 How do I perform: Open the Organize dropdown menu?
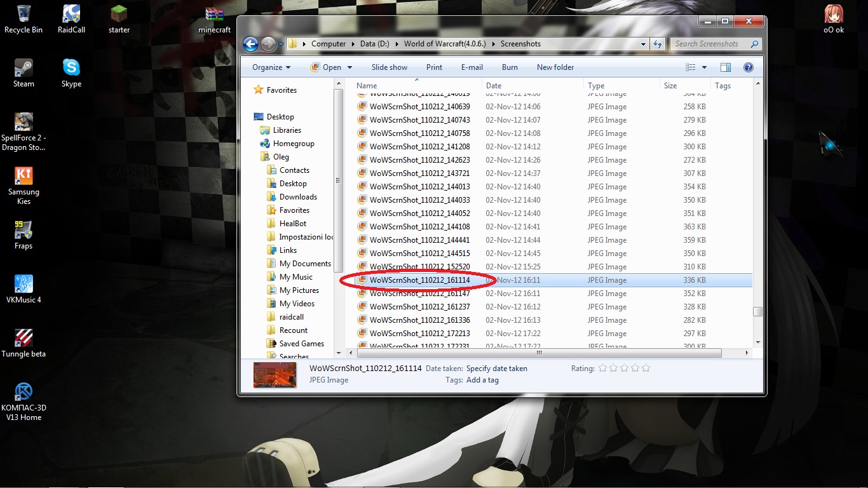(x=271, y=67)
